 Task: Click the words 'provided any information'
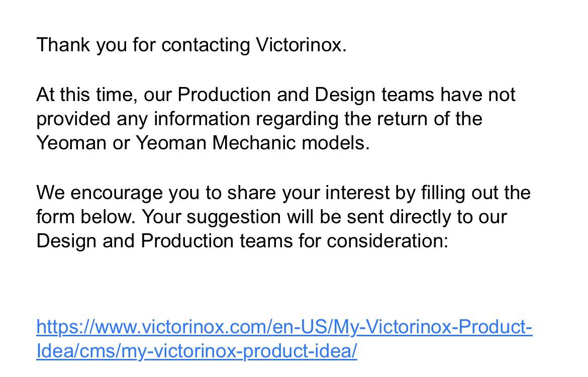[143, 119]
